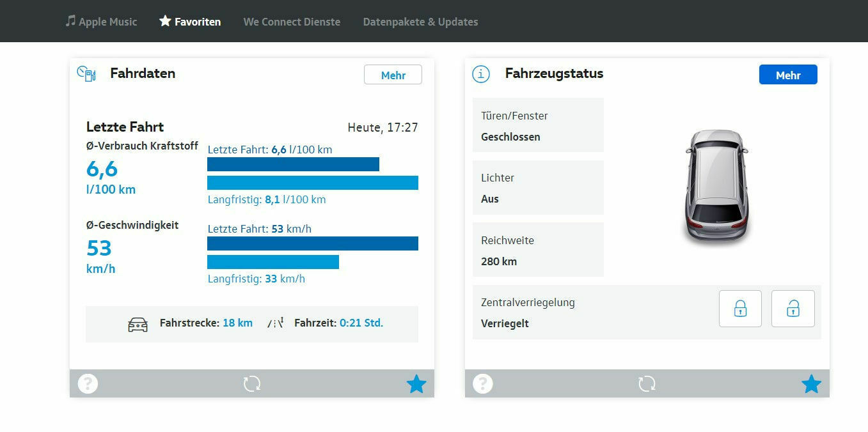The height and width of the screenshot is (432, 868).
Task: Open the Apple Music tab
Action: click(101, 22)
